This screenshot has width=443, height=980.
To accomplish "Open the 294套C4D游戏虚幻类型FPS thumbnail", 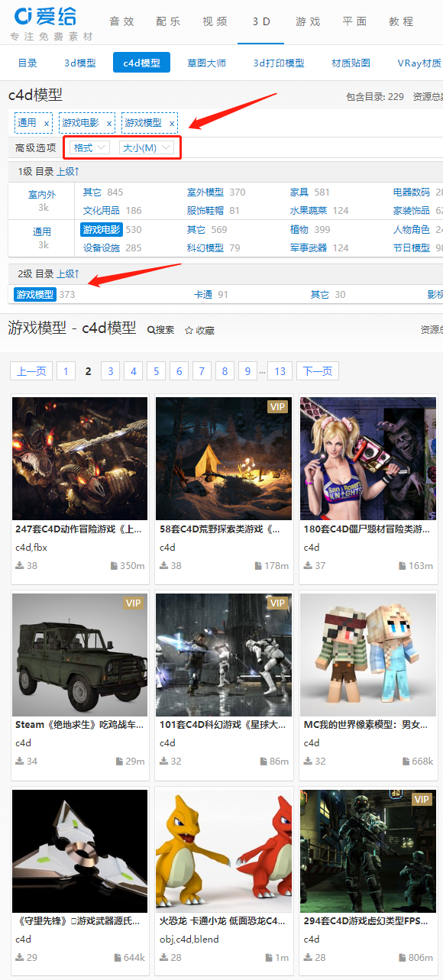I will 368,851.
